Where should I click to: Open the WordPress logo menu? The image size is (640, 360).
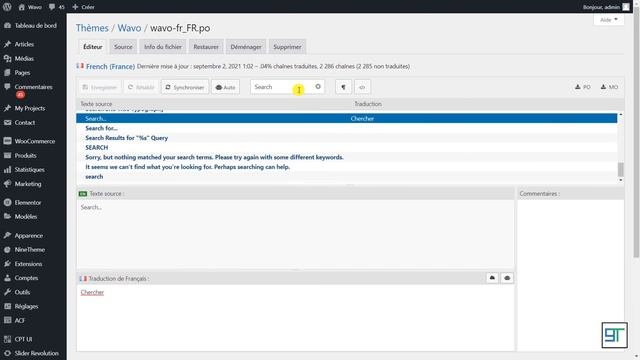[x=7, y=7]
